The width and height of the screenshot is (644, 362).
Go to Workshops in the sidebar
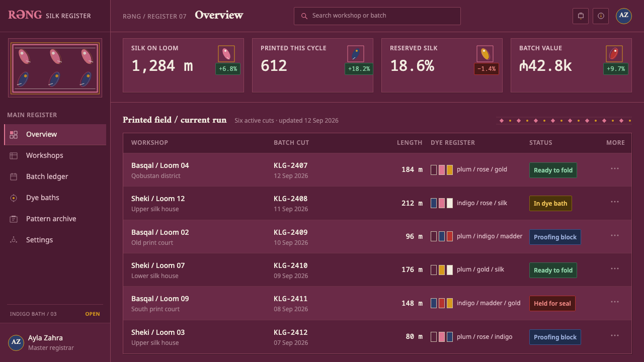pyautogui.click(x=55, y=155)
